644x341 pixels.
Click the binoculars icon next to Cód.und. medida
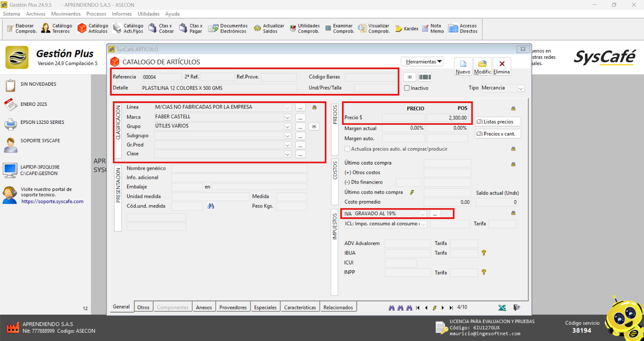[211, 206]
